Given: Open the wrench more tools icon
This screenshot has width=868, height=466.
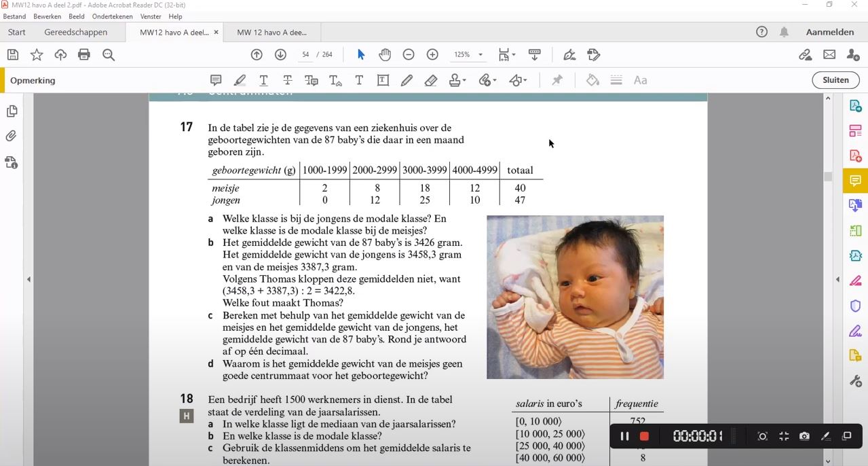Looking at the screenshot, I should click(x=855, y=381).
